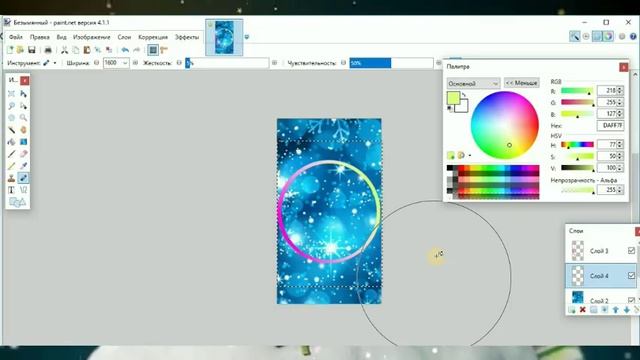640x360 pixels.
Task: Toggle Colors window button at top right
Action: coord(608,36)
